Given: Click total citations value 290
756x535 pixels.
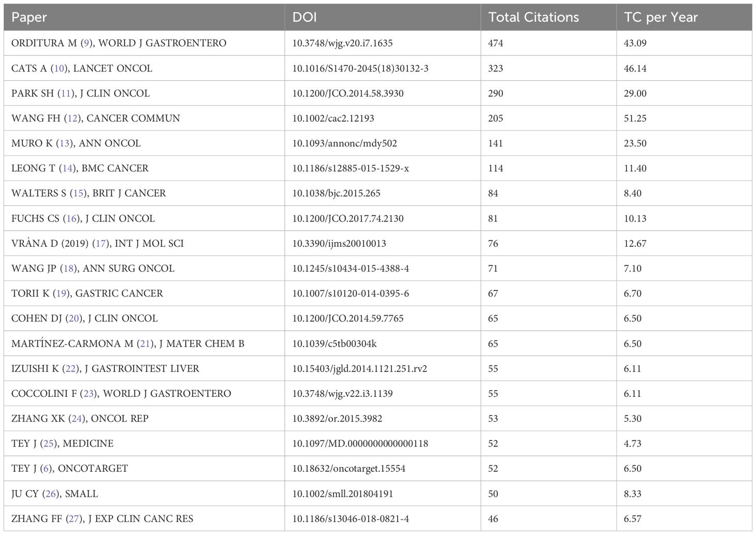Looking at the screenshot, I should click(496, 93).
